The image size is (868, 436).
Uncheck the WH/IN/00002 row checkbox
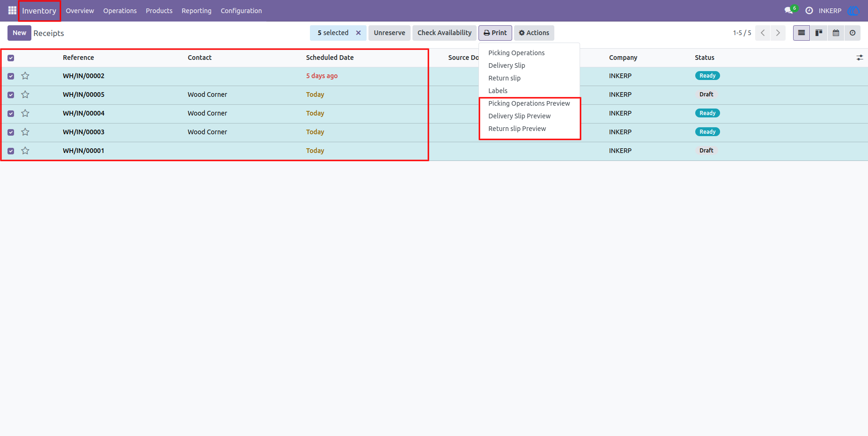click(x=11, y=76)
